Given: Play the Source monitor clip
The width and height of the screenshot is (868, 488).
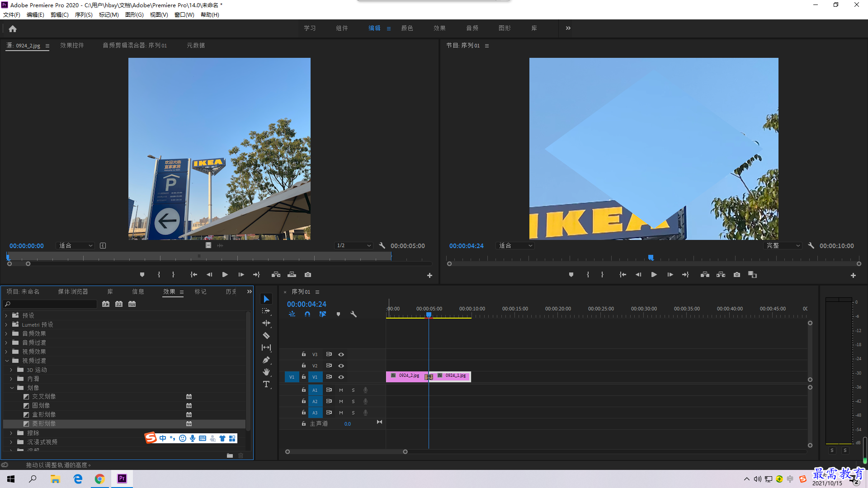Looking at the screenshot, I should point(225,275).
